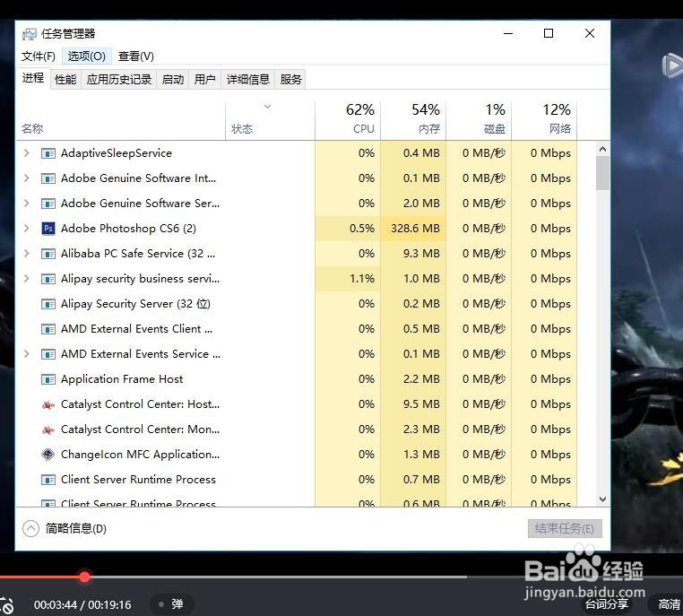Viewport: 683px width, 616px height.
Task: Switch to the 性能 tab
Action: click(x=65, y=79)
